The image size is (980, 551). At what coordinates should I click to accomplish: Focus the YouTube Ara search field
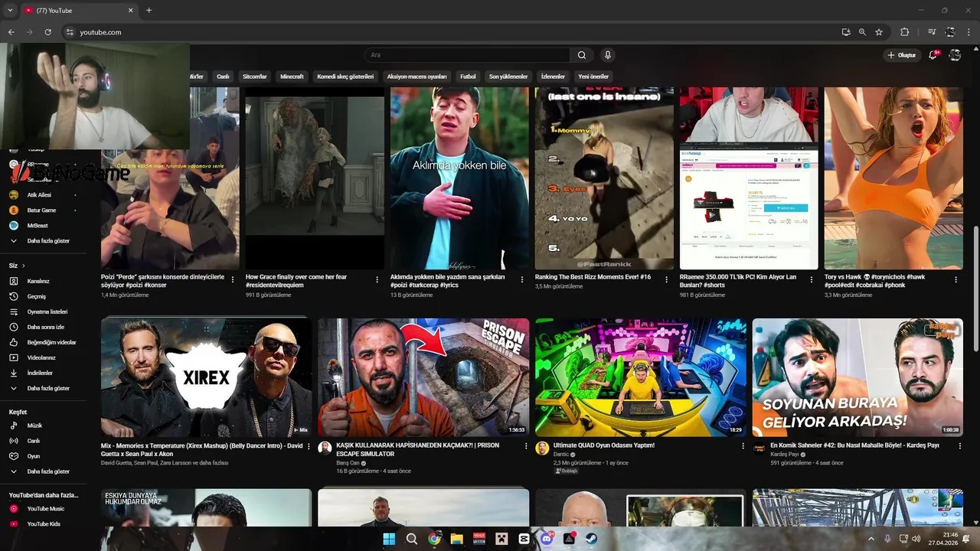467,55
